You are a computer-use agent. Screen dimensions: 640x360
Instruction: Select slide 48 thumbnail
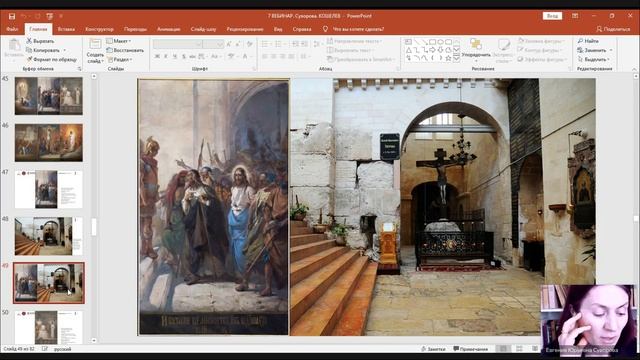49,236
